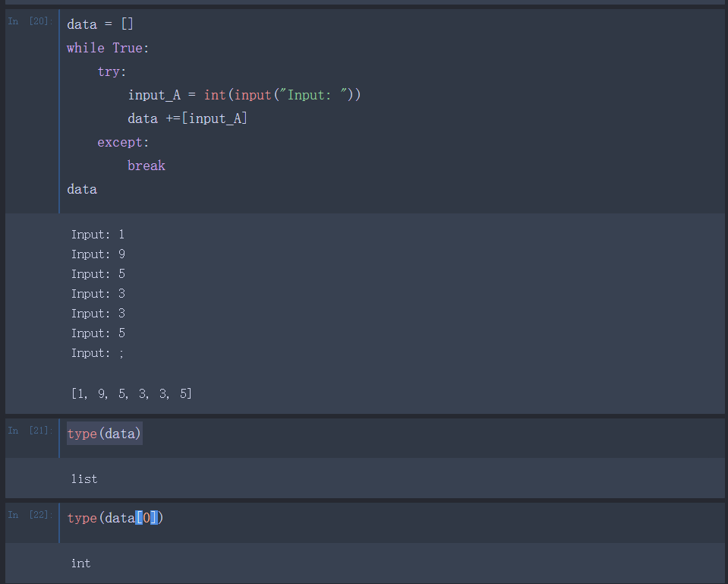Focus the type(data[0]) code cell

pyautogui.click(x=380, y=518)
